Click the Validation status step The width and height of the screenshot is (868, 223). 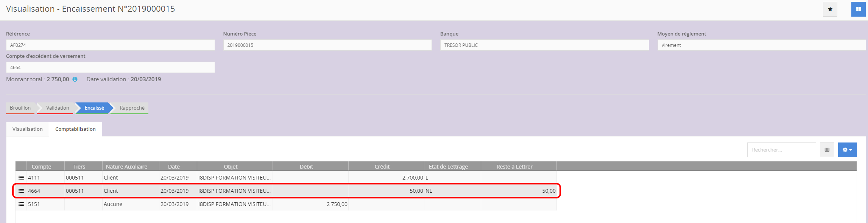tap(58, 108)
